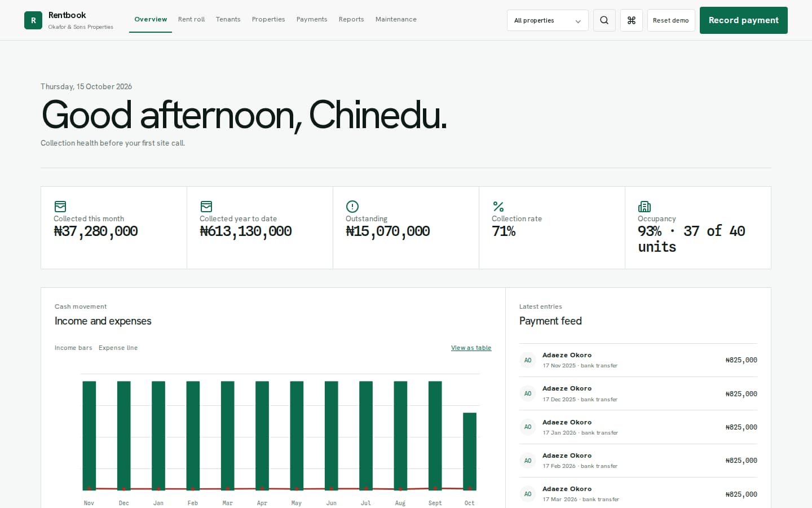Click the AO avatar on 17 Dec 2025 entry
Viewport: 812px width, 508px height.
[x=528, y=393]
